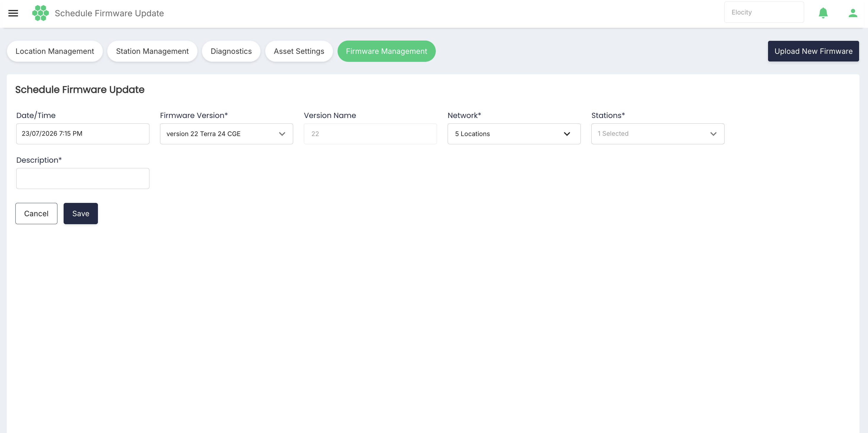Select the Firmware Management tab
The width and height of the screenshot is (868, 433).
(x=386, y=51)
